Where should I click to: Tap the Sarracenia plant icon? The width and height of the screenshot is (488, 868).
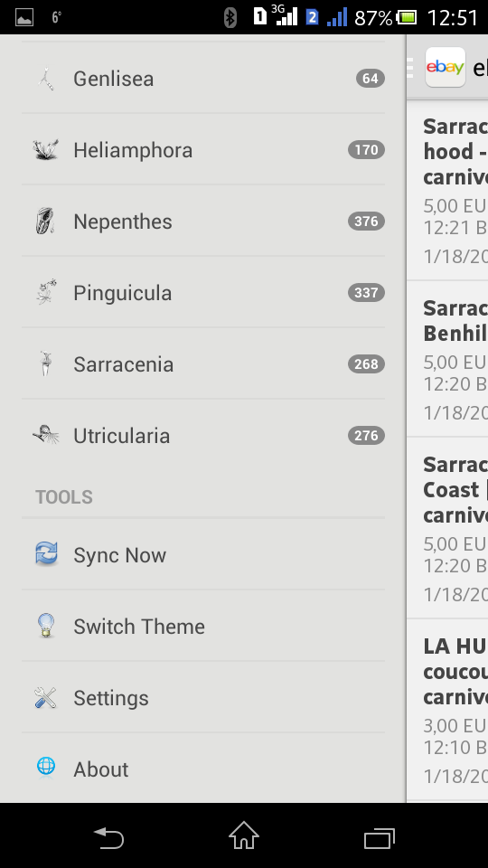click(46, 363)
